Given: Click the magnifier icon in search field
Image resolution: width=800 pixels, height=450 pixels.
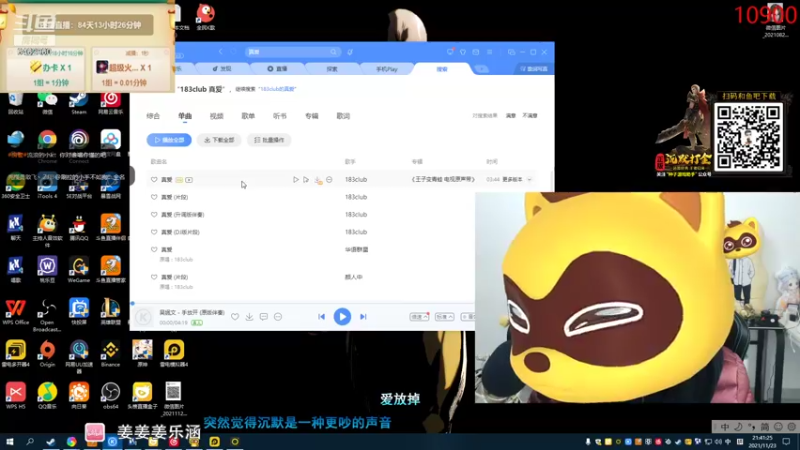Looking at the screenshot, I should pyautogui.click(x=333, y=52).
